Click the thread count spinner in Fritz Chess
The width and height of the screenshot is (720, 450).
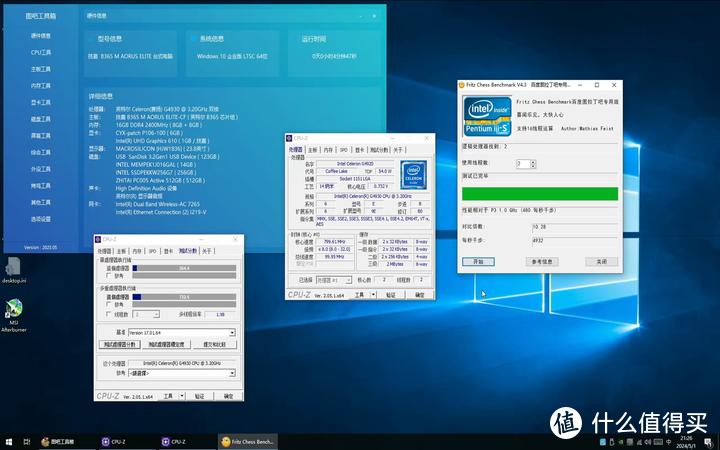point(525,163)
